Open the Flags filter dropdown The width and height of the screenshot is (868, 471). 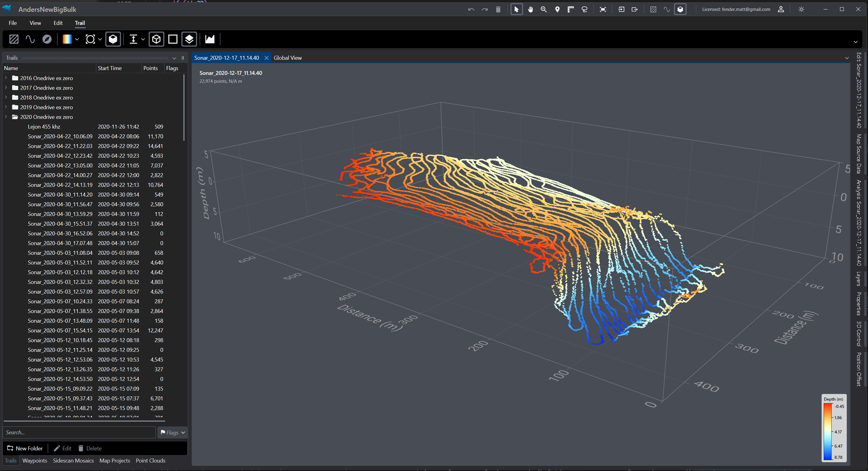click(x=173, y=433)
